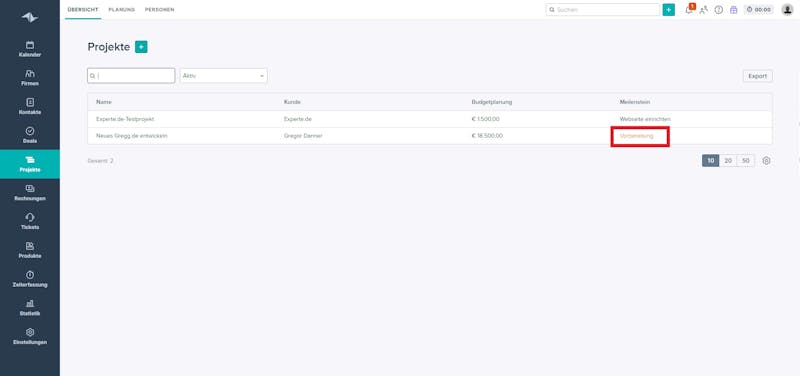Click the Export button
The height and width of the screenshot is (376, 800).
[x=757, y=76]
